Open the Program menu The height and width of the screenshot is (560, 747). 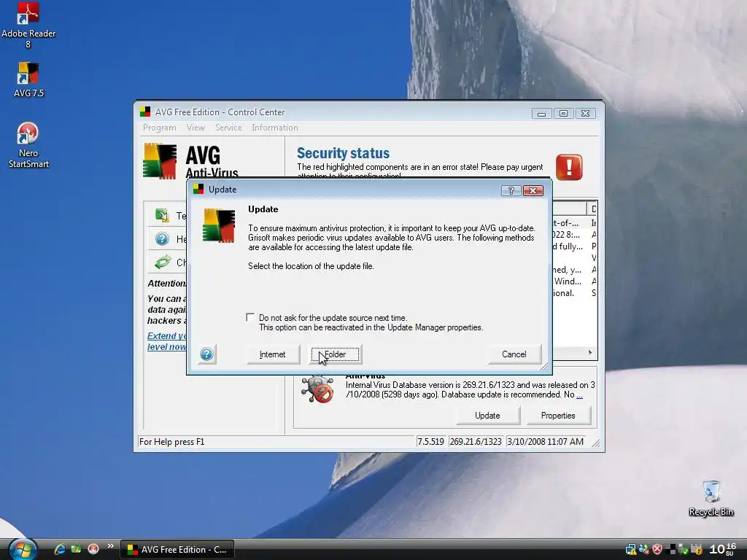tap(160, 128)
